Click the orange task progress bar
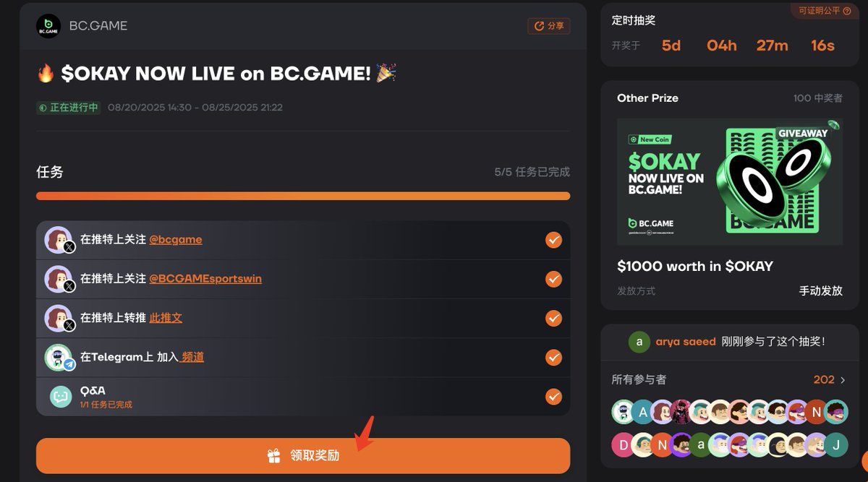Viewport: 868px width, 482px height. (303, 196)
